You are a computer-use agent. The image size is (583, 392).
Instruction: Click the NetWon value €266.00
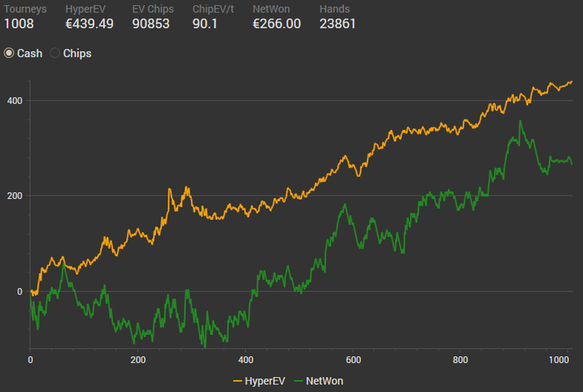coord(277,24)
